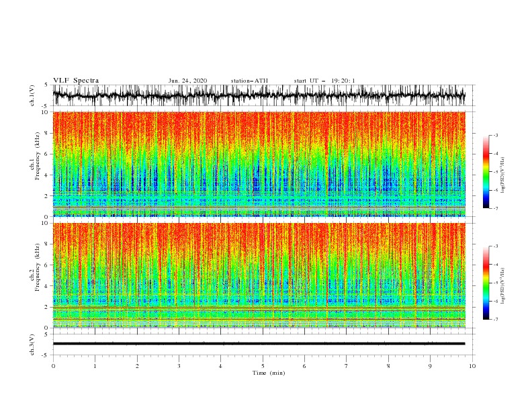Click the ch.2 color bar "log(PSD)(V²/Hz)" label
The height and width of the screenshot is (411, 532).
[x=503, y=286]
